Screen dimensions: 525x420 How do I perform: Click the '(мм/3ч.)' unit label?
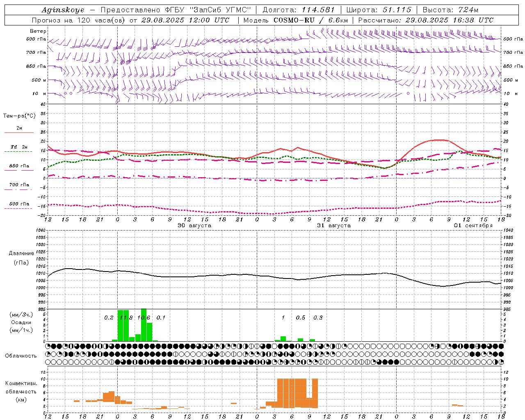pos(21,315)
